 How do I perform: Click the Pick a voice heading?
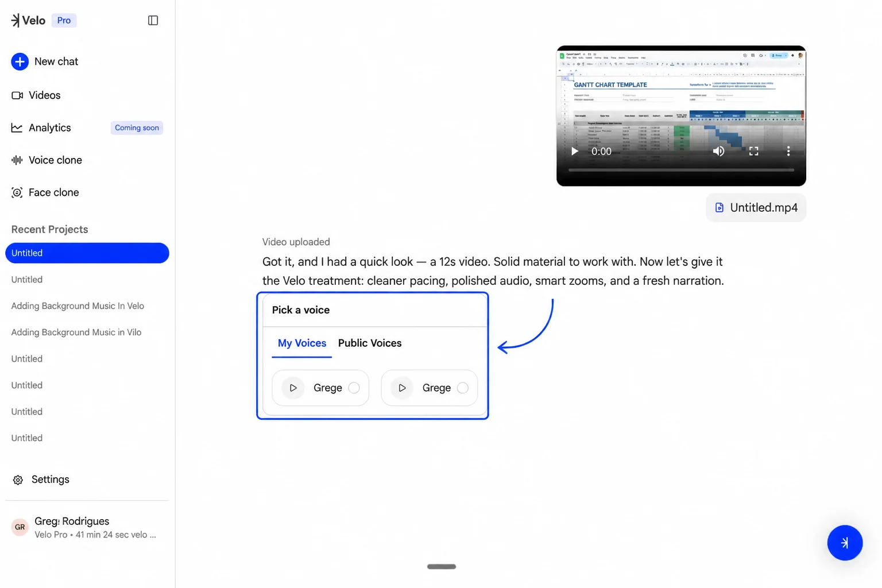point(301,310)
